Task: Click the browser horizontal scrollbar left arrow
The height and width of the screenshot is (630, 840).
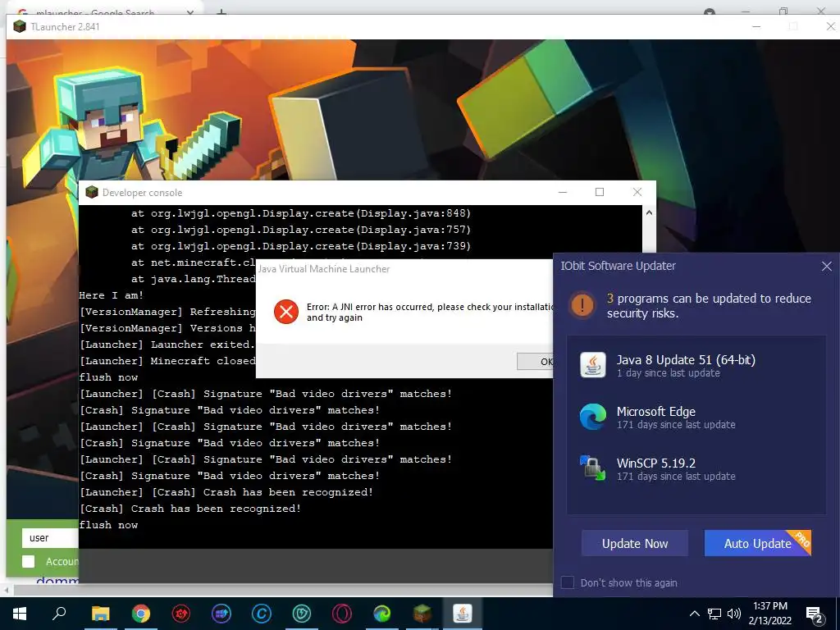Action: 6,591
